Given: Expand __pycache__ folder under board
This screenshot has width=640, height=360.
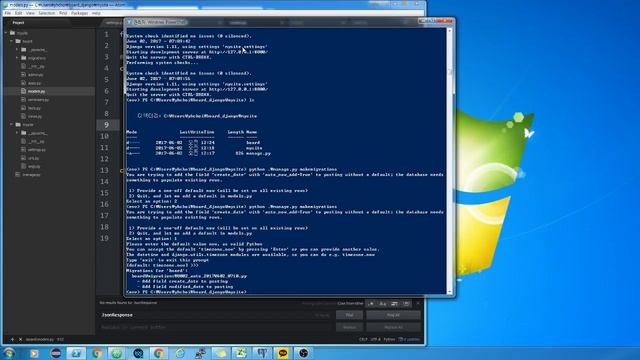Looking at the screenshot, I should [18, 50].
